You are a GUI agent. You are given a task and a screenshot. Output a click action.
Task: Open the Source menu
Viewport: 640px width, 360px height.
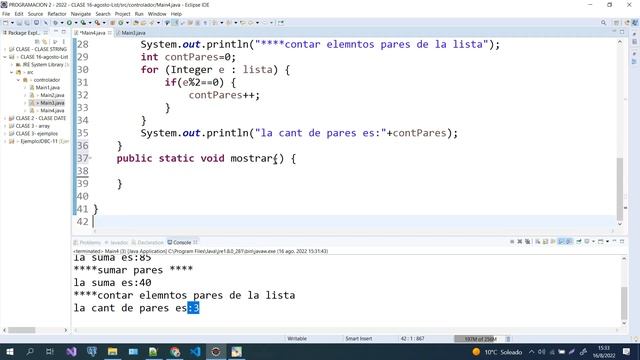(x=35, y=14)
